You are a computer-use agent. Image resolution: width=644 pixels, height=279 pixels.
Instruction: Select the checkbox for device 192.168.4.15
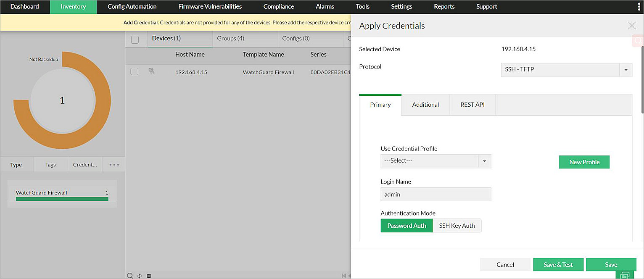(134, 71)
